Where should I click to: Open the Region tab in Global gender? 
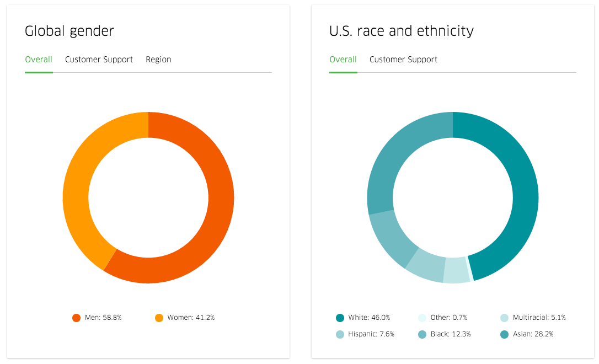[158, 60]
